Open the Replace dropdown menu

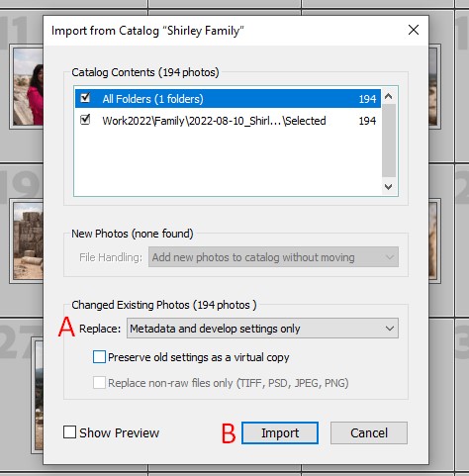[262, 329]
